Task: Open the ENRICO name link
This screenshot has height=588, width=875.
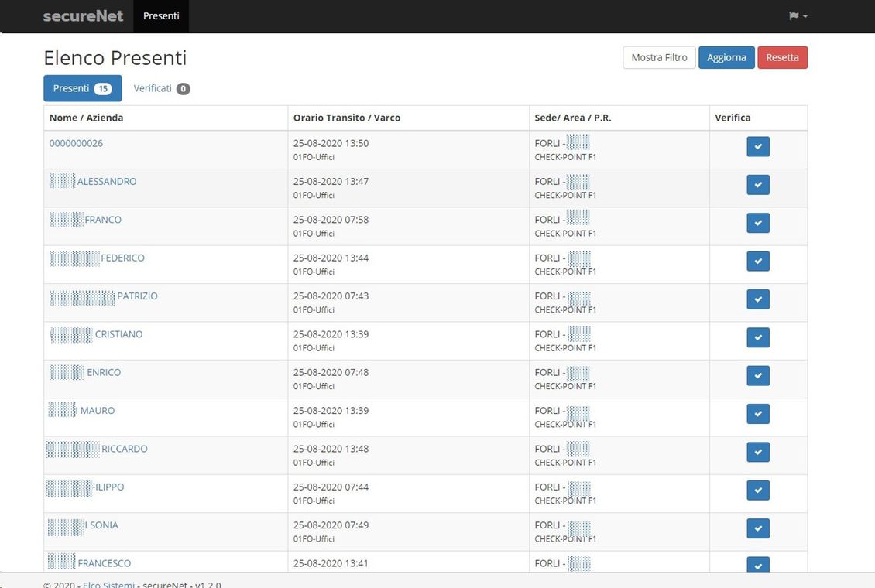Action: (x=85, y=372)
